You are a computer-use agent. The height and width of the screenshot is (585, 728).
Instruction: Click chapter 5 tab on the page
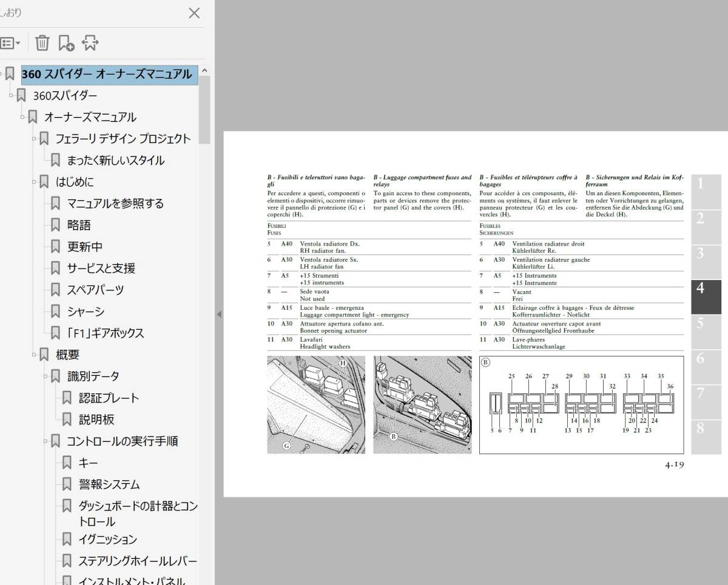pos(706,332)
